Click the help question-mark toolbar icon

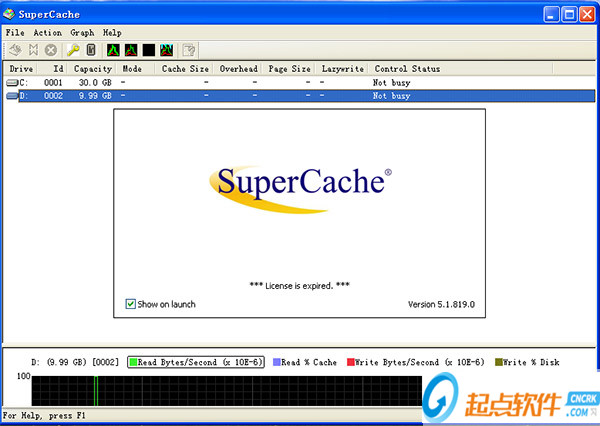[189, 50]
